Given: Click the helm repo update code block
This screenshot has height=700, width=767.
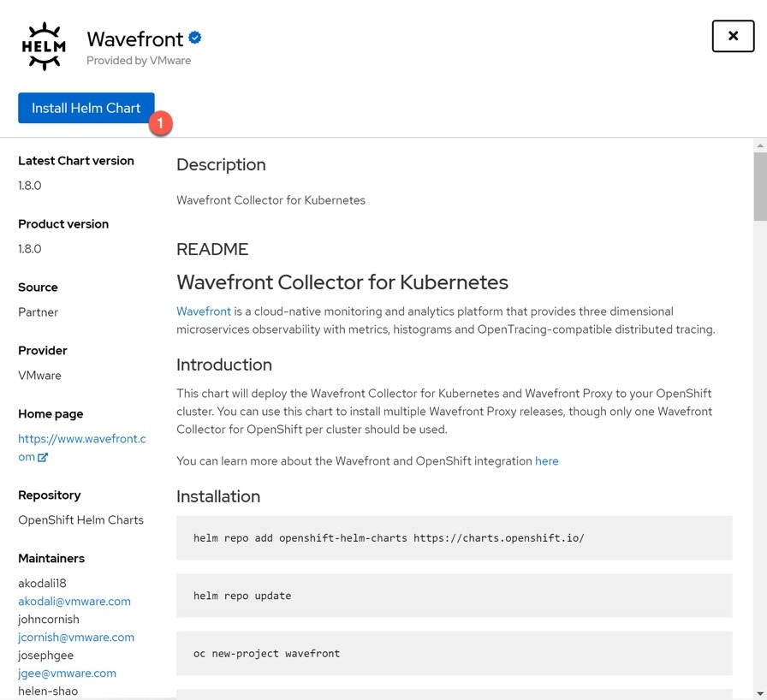Looking at the screenshot, I should pyautogui.click(x=455, y=596).
